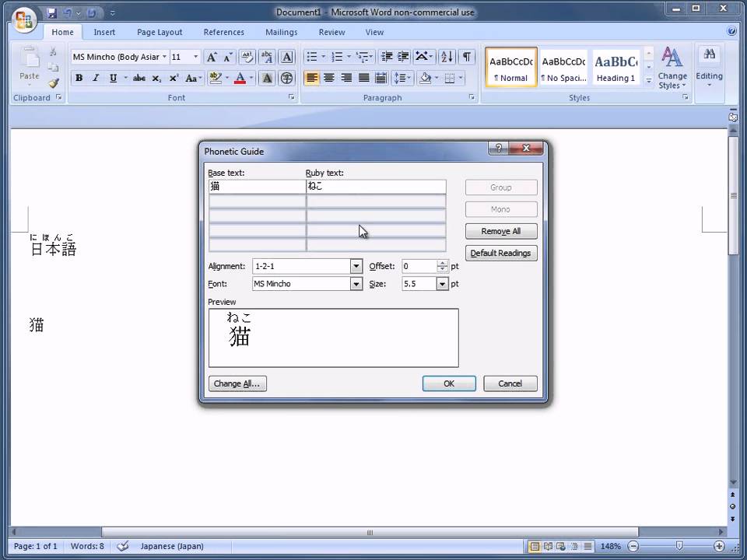Screen dimensions: 747x560
Task: Cancel the Phonetic Guide dialog
Action: [x=510, y=383]
